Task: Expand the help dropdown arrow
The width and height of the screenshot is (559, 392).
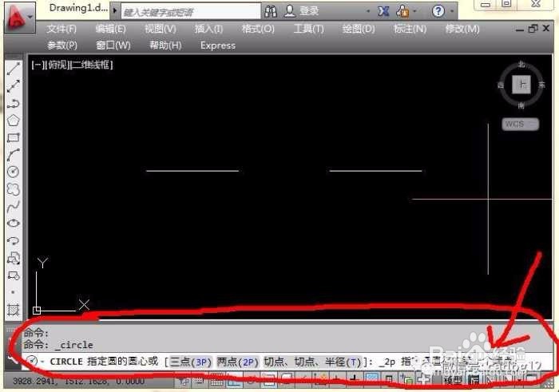Action: 452,11
